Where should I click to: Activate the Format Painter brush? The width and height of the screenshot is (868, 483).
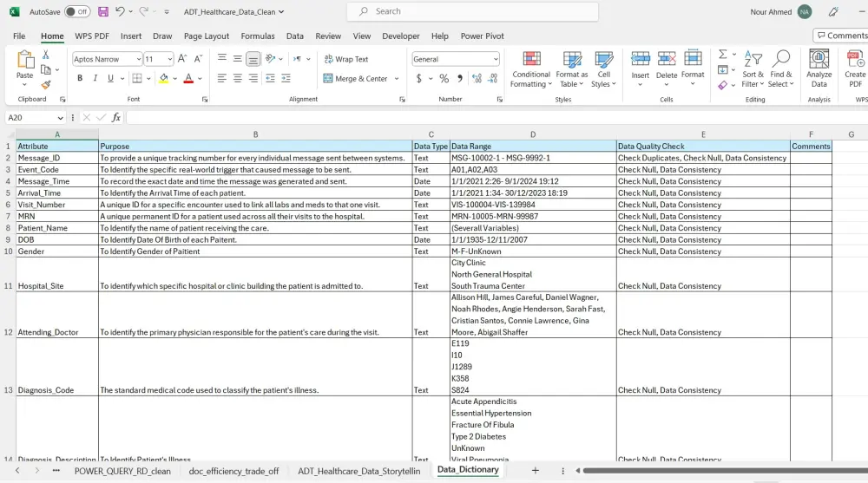click(45, 85)
